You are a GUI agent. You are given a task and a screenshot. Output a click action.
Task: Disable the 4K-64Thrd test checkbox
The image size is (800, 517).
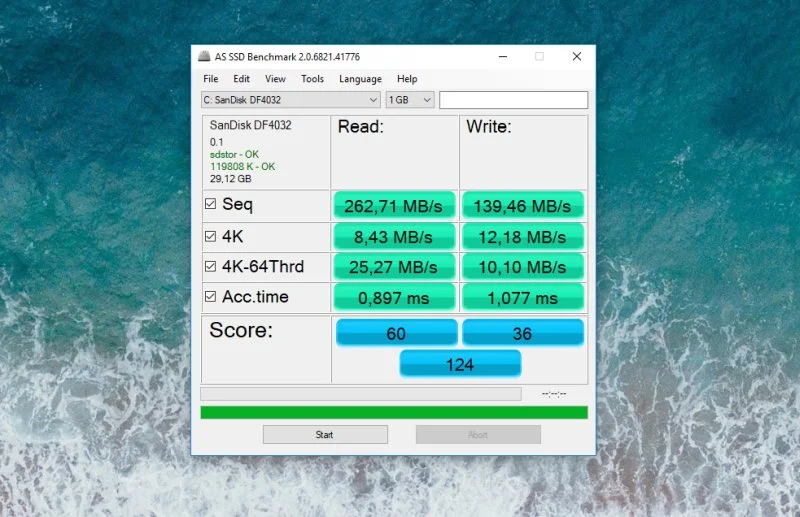click(210, 267)
